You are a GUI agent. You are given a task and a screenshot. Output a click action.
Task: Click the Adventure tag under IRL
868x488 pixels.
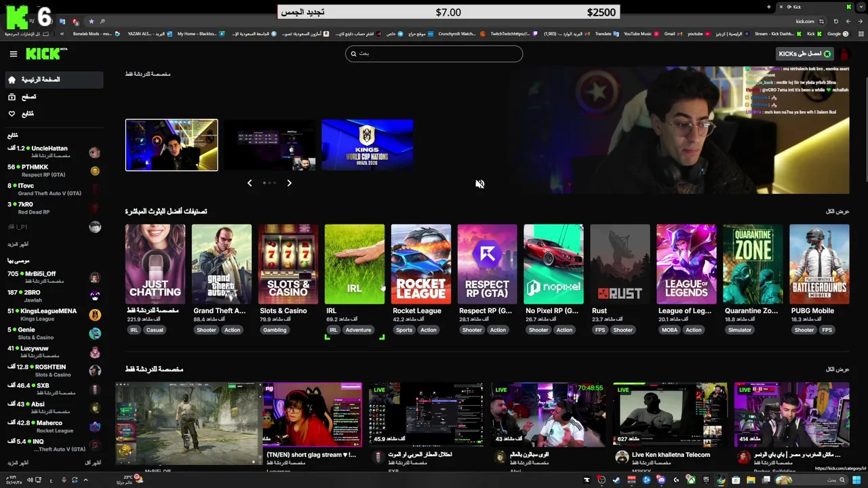coord(358,330)
